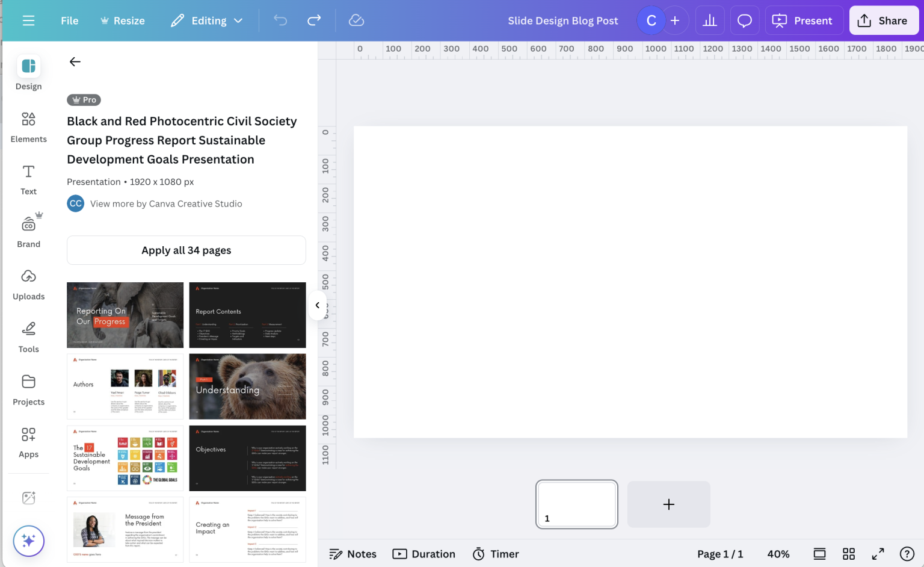
Task: Collapse the template panel with the chevron
Action: (x=318, y=305)
